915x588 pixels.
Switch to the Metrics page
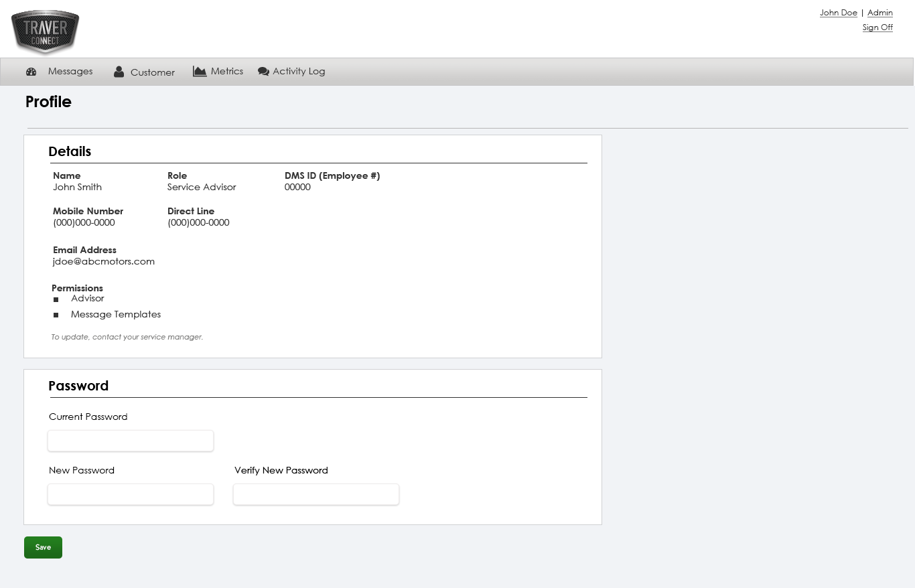[227, 71]
